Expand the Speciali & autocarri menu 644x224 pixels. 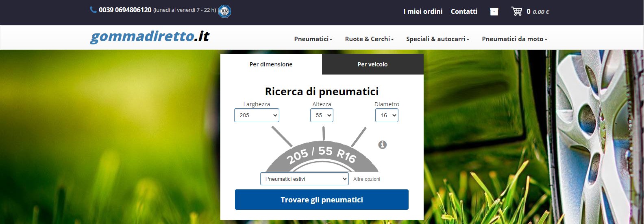click(438, 39)
